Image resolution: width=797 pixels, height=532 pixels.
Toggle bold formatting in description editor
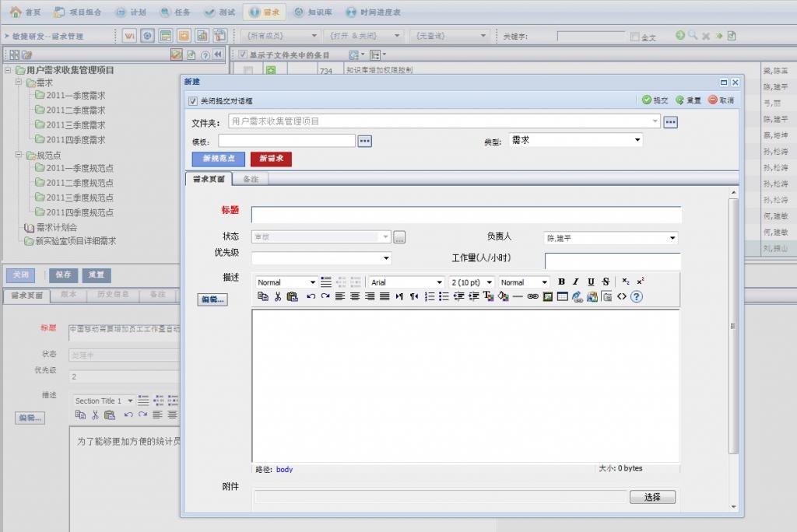tap(562, 282)
